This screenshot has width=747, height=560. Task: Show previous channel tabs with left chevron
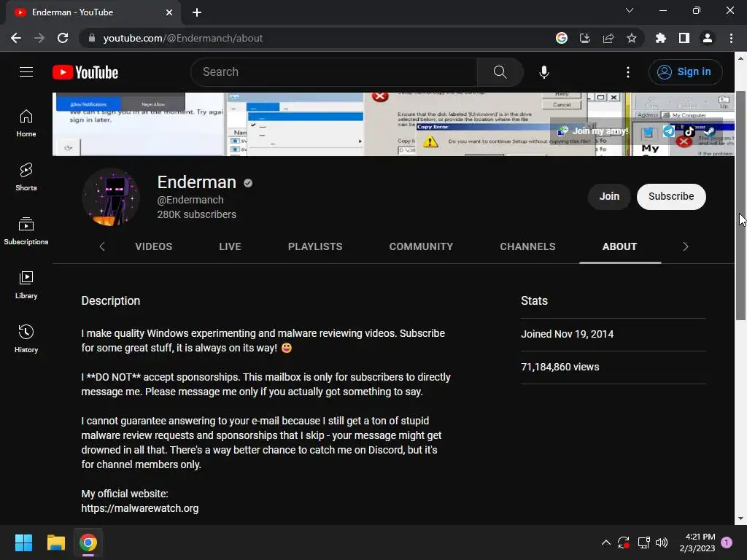[102, 246]
